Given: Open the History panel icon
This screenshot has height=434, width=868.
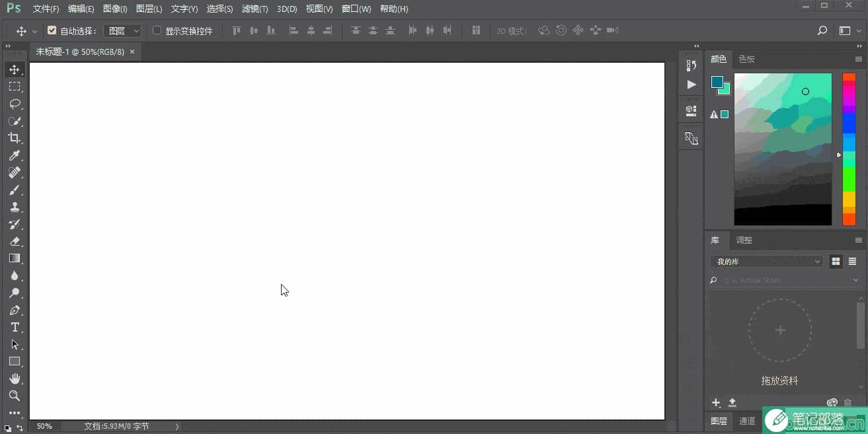Looking at the screenshot, I should pos(691,65).
